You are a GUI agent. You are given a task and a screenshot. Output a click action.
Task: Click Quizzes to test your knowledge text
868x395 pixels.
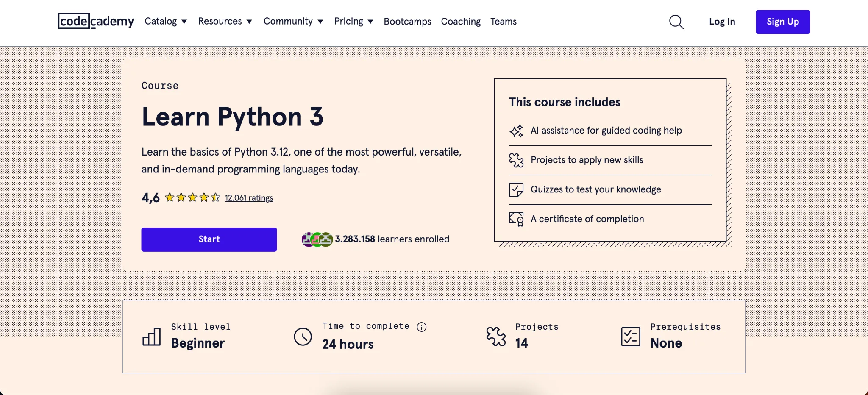(596, 189)
